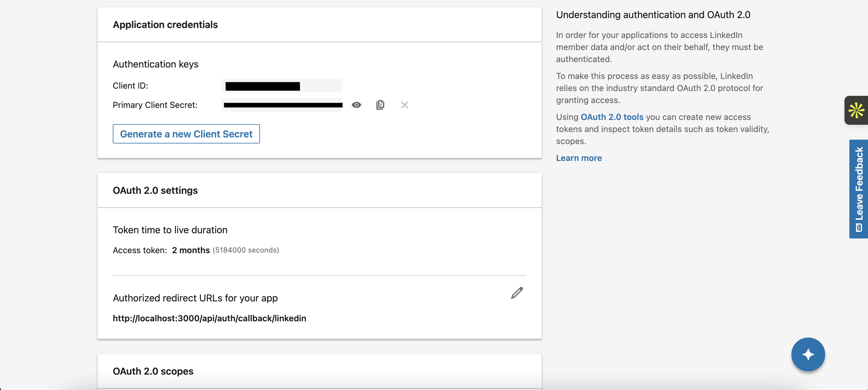Screen dimensions: 868x390
Task: Reveal the Primary Client Secret with eye icon
Action: click(x=356, y=105)
